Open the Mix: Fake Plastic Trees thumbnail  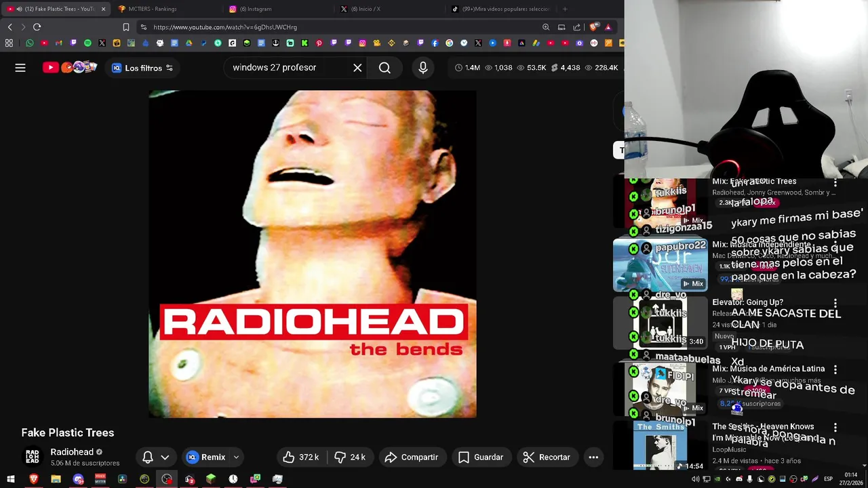(x=660, y=203)
